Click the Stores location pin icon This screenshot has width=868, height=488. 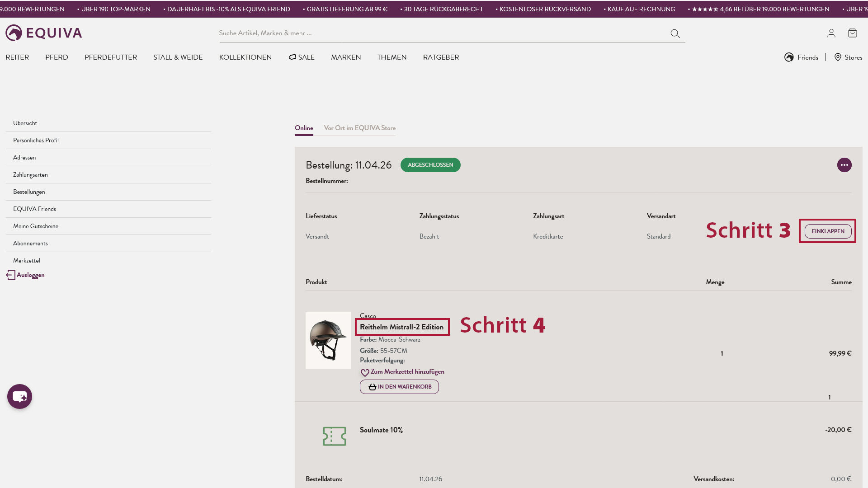point(838,57)
